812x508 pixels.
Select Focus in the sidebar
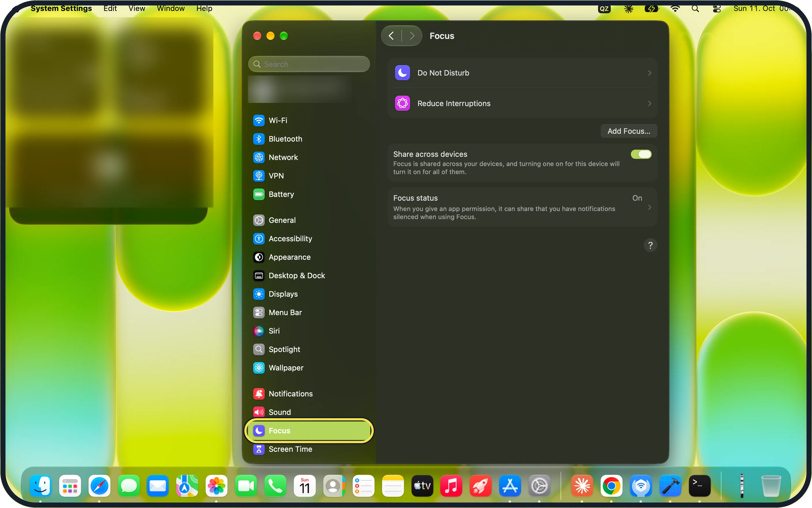coord(309,431)
